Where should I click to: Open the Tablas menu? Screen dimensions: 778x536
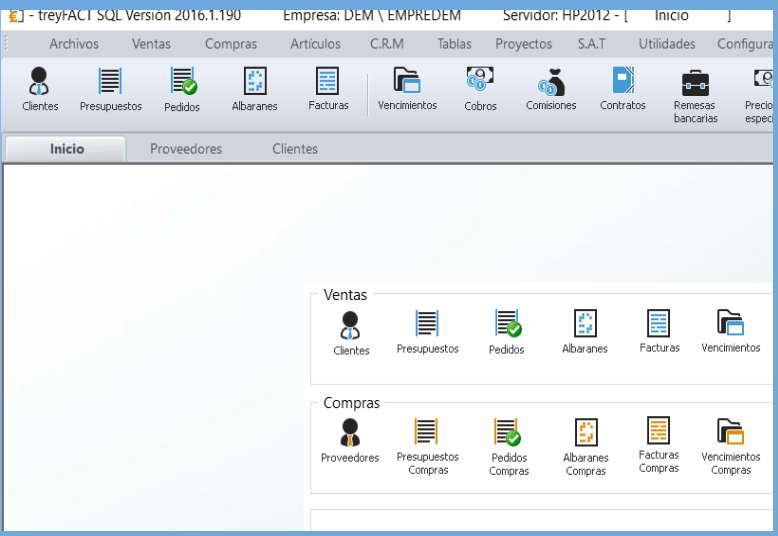(454, 44)
